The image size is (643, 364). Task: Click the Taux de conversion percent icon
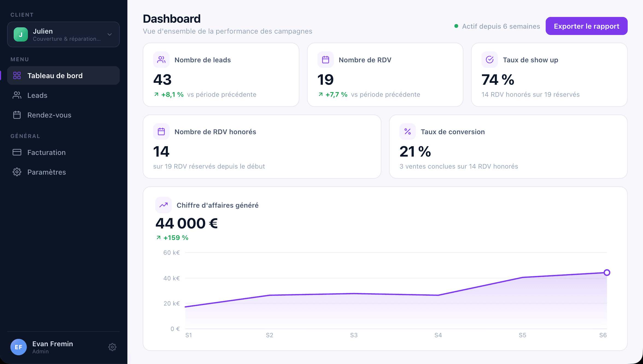pos(407,131)
